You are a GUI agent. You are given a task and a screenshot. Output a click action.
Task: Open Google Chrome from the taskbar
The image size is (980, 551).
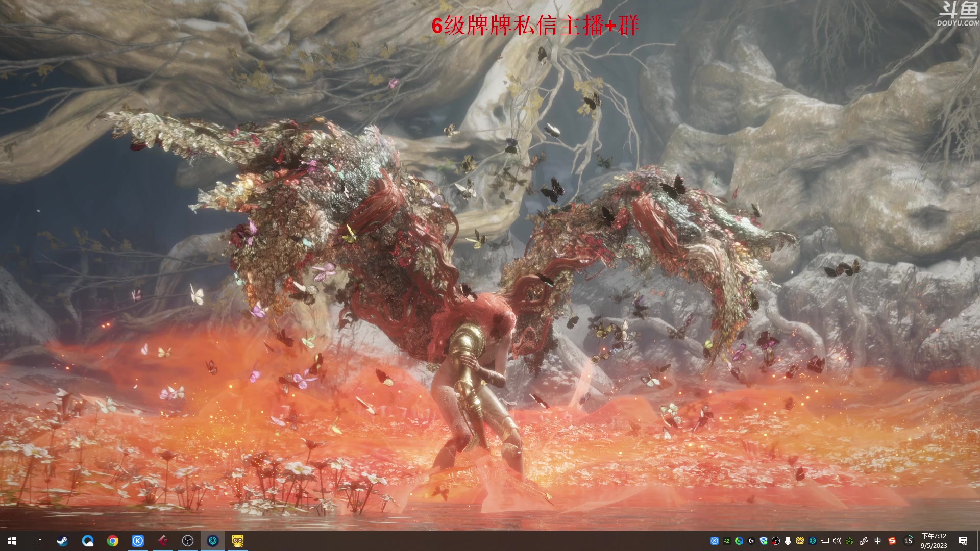coord(112,541)
